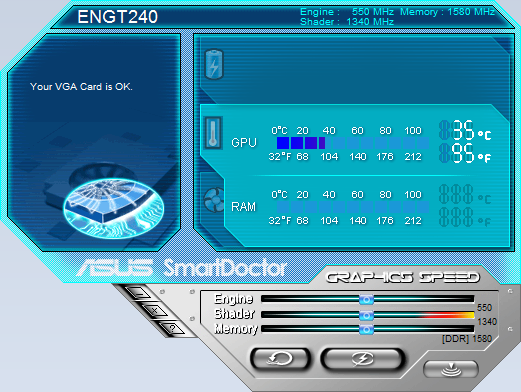This screenshot has width=521, height=392.
Task: Click the ASUS SmartDoctor logo
Action: click(x=182, y=268)
